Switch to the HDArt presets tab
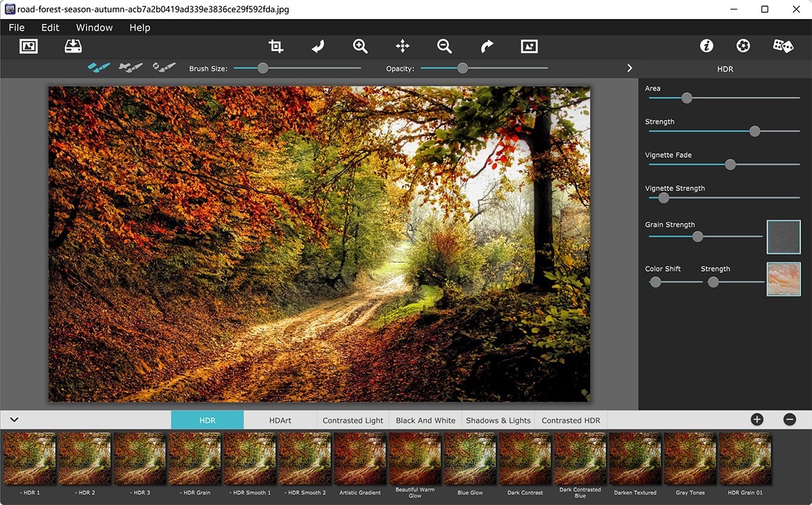 (280, 420)
